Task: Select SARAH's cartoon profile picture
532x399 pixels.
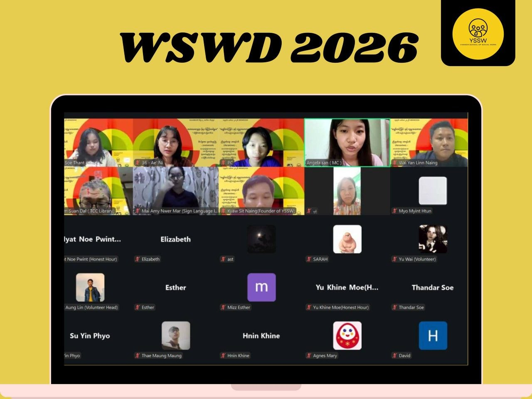Action: pos(347,239)
